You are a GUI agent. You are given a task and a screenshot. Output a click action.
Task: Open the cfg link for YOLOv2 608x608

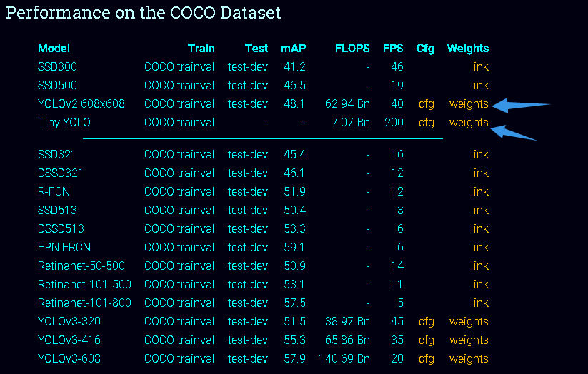(x=427, y=104)
